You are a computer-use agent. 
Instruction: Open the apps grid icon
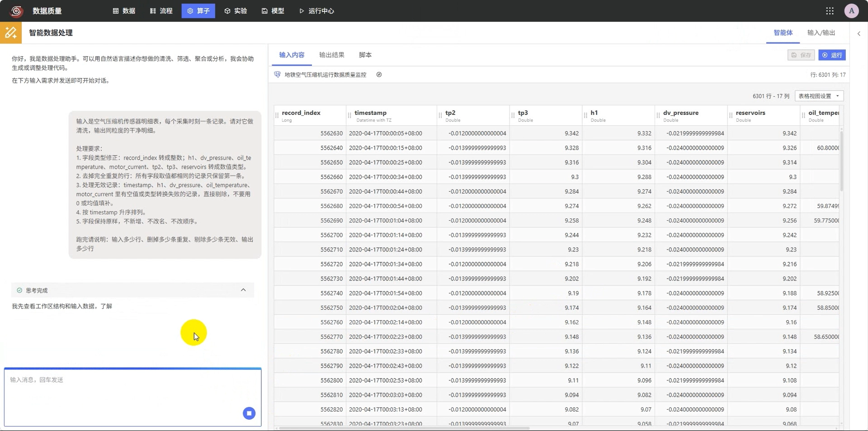830,11
